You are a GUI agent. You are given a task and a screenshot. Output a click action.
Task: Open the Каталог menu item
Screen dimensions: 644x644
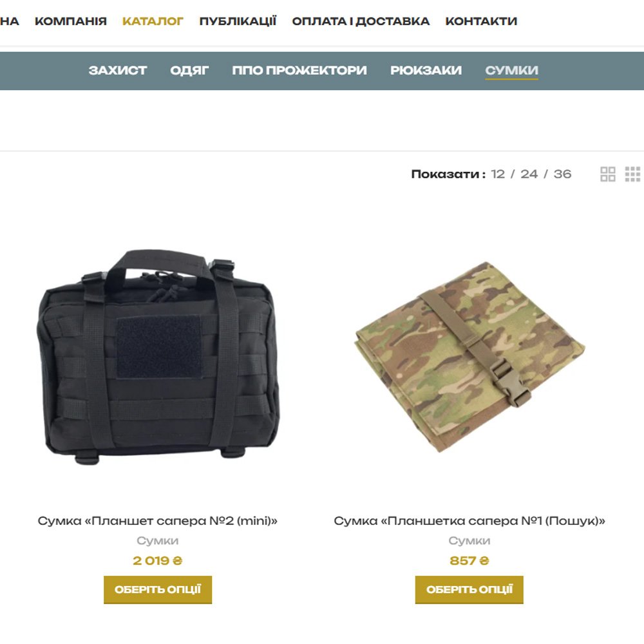(x=153, y=21)
